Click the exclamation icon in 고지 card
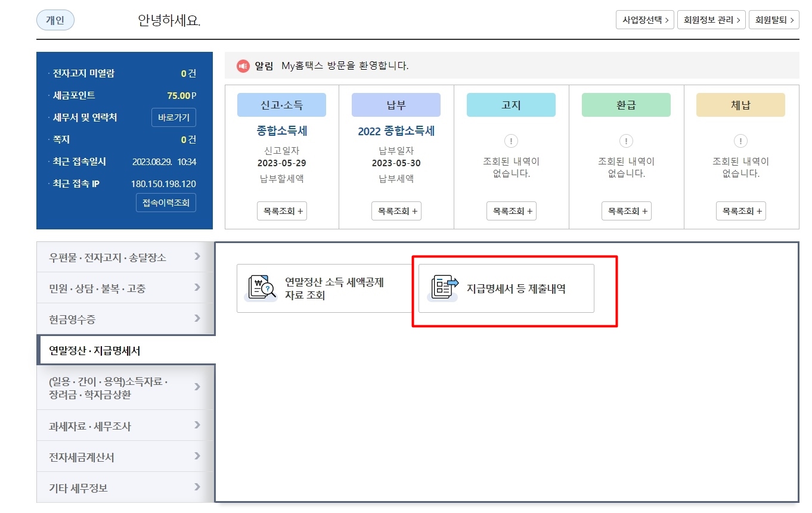This screenshot has width=812, height=513. (511, 141)
